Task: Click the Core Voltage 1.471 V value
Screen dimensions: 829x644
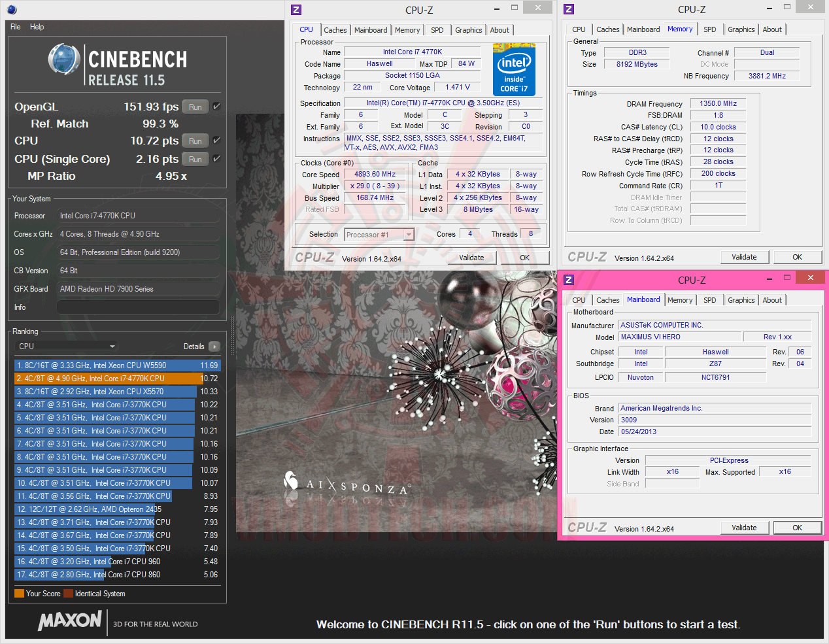Action: (458, 87)
